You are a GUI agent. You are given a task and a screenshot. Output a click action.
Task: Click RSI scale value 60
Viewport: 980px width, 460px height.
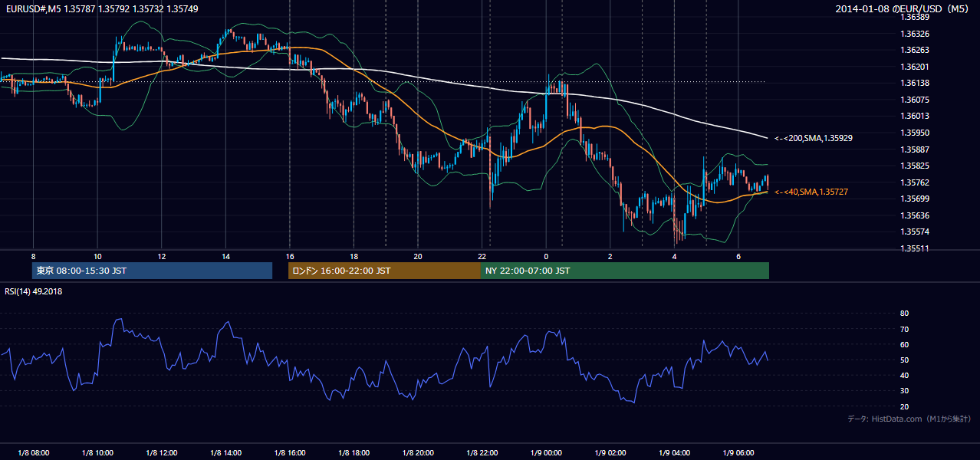904,344
